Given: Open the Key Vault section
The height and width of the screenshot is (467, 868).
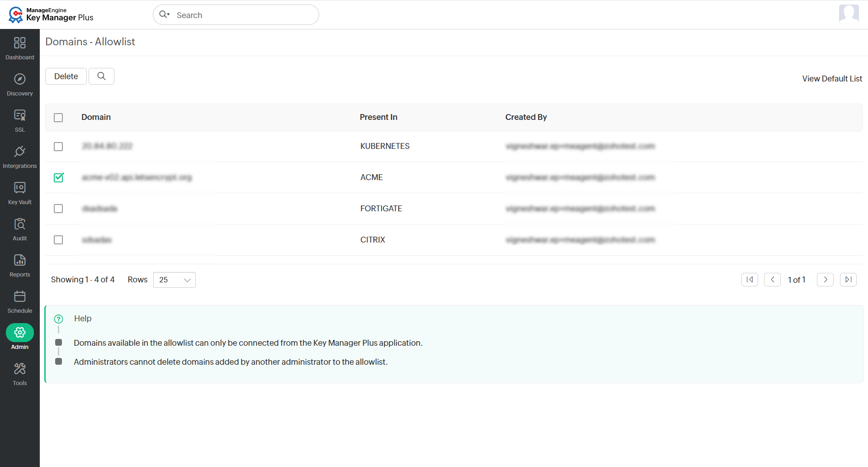Looking at the screenshot, I should click(x=20, y=193).
